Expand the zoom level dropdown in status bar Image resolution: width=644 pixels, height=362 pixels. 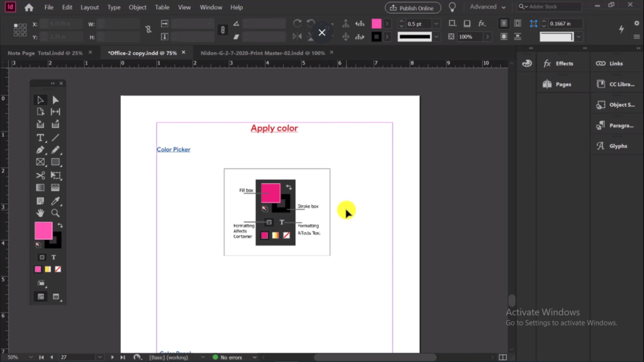(x=31, y=358)
